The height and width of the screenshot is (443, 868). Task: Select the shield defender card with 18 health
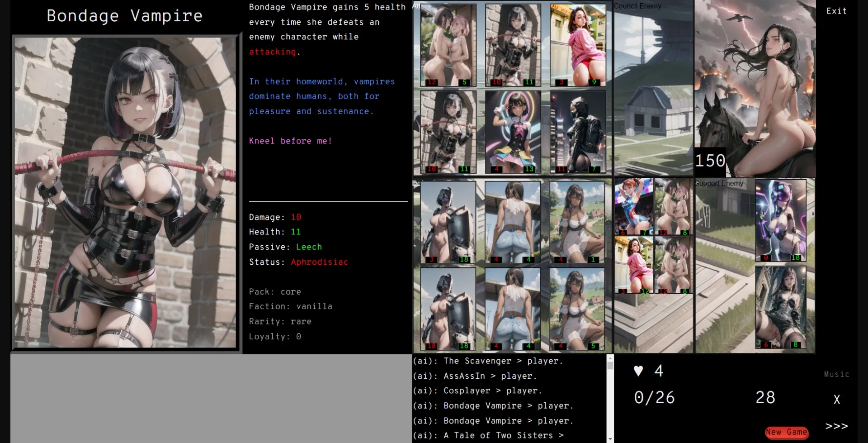tap(448, 222)
